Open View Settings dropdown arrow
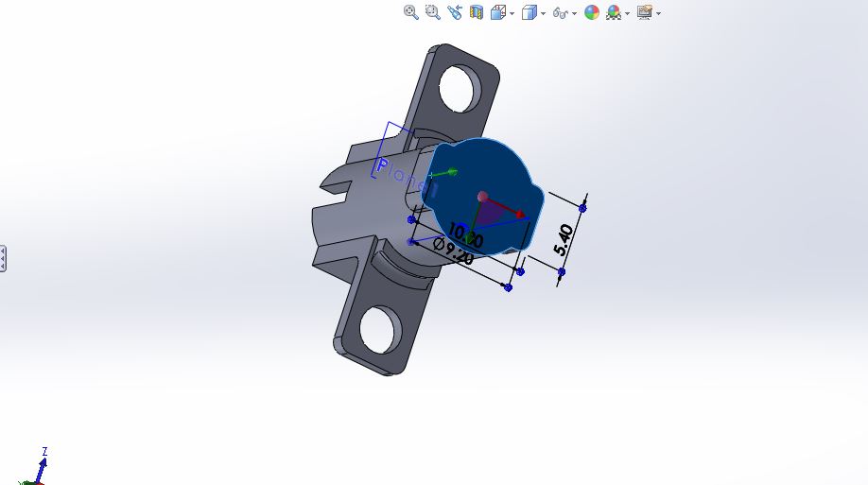 (658, 13)
